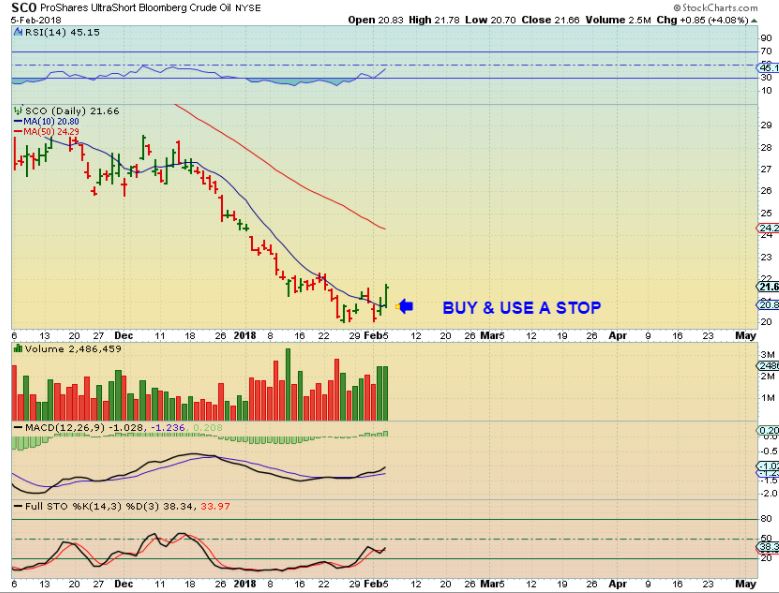
Task: Click the MA(50) 24.29 legend text
Action: tap(51, 131)
